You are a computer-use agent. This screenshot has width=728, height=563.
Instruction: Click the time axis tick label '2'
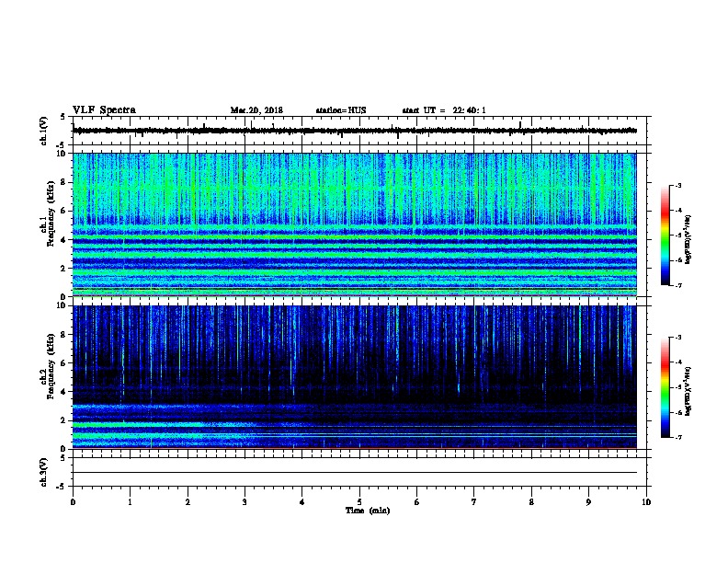click(188, 502)
